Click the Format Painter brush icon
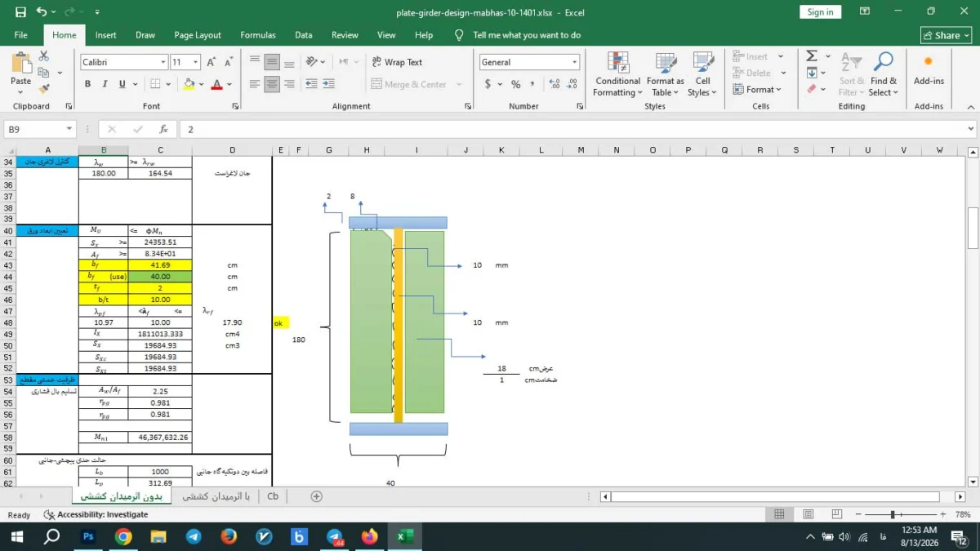Image resolution: width=980 pixels, height=551 pixels. coord(44,87)
